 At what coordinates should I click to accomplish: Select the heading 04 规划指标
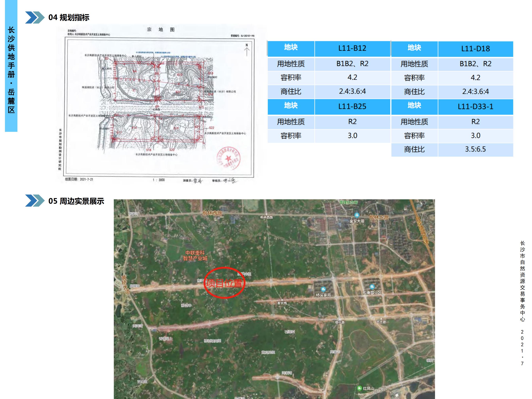69,18
